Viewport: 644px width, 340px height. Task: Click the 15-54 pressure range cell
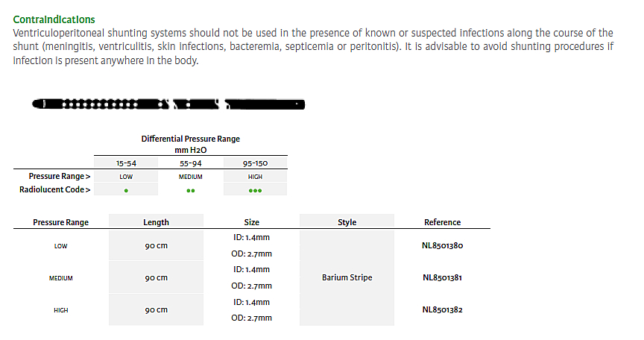126,163
